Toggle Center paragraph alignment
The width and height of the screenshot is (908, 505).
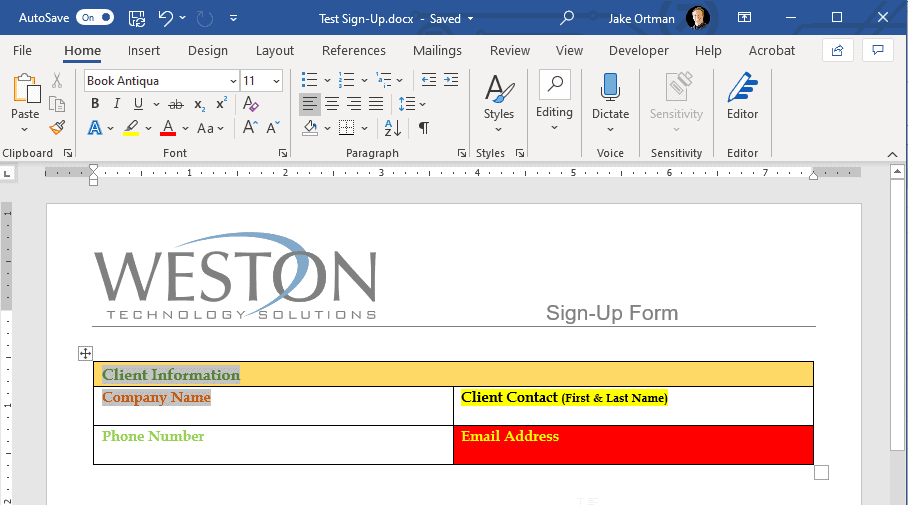point(332,104)
